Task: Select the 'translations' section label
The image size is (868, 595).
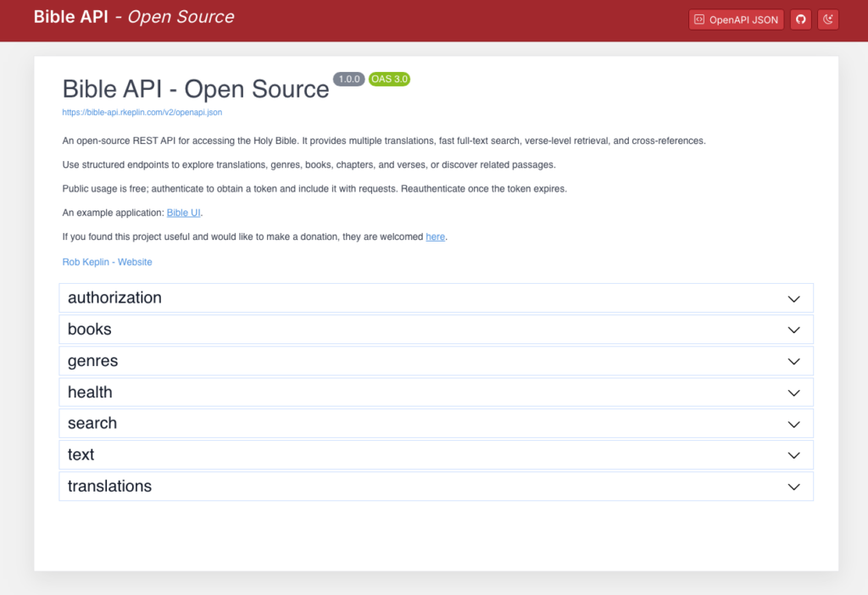Action: click(x=109, y=487)
